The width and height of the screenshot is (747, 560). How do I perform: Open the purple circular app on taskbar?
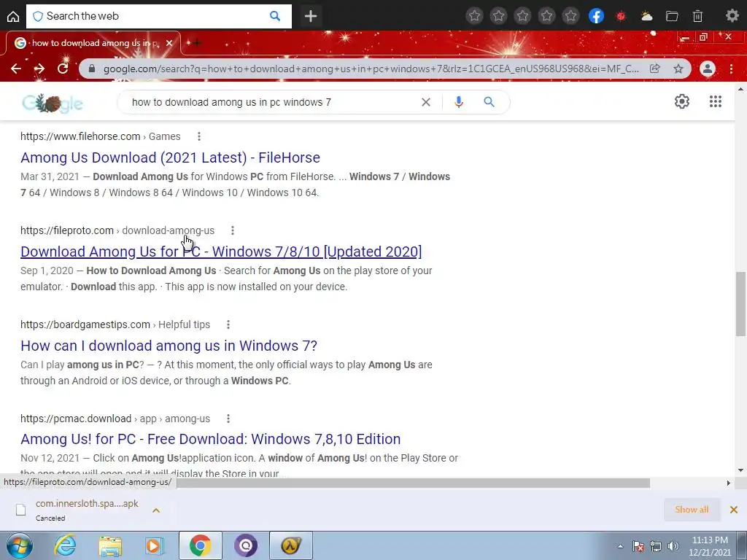tap(246, 545)
